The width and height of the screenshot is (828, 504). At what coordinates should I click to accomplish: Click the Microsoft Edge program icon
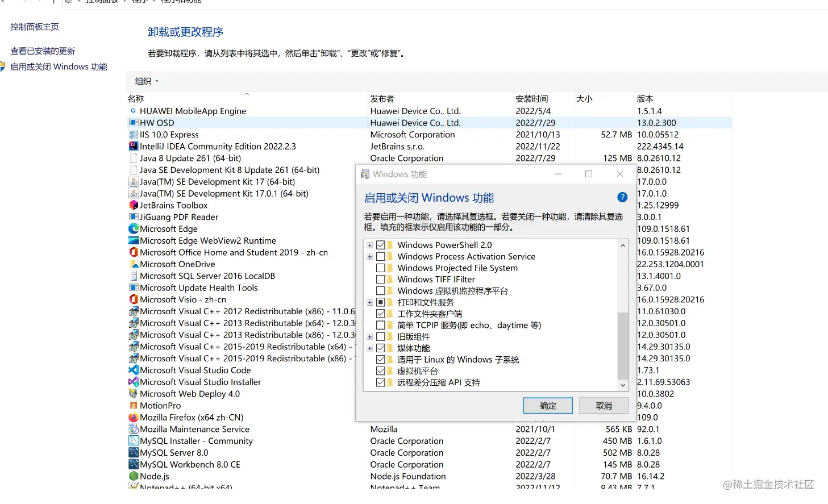134,228
